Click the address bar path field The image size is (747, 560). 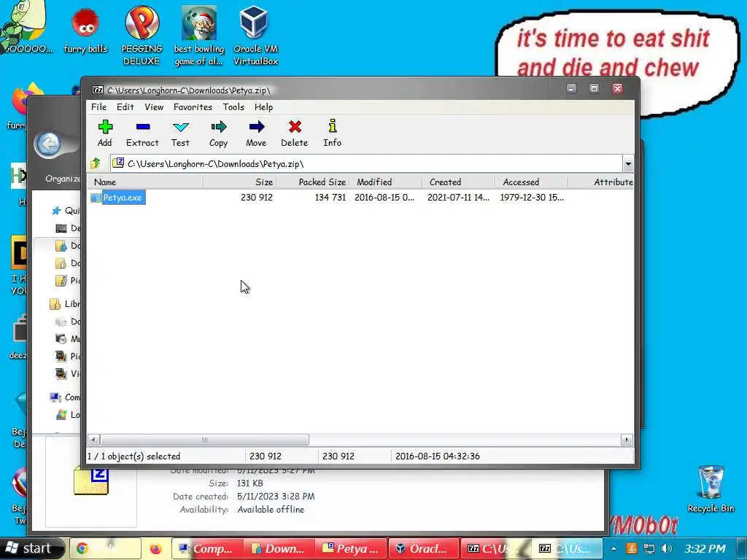click(x=366, y=164)
